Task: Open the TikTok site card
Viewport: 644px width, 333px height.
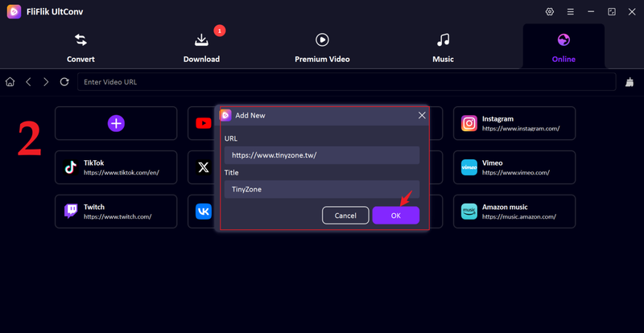Action: [x=116, y=167]
